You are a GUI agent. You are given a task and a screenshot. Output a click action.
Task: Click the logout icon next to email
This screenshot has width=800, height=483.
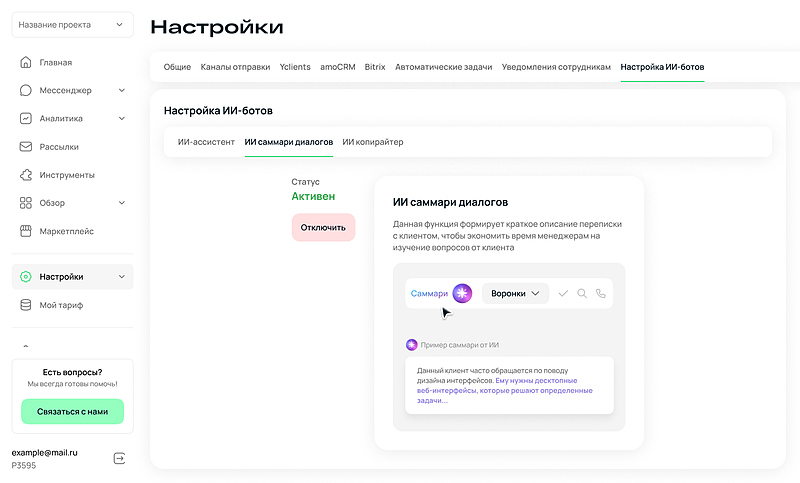pyautogui.click(x=119, y=459)
